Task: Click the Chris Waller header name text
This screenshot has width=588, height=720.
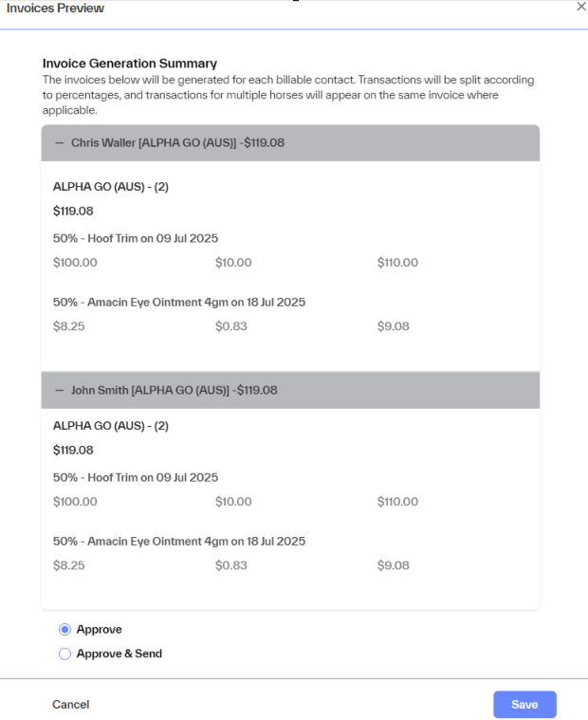Action: point(177,143)
